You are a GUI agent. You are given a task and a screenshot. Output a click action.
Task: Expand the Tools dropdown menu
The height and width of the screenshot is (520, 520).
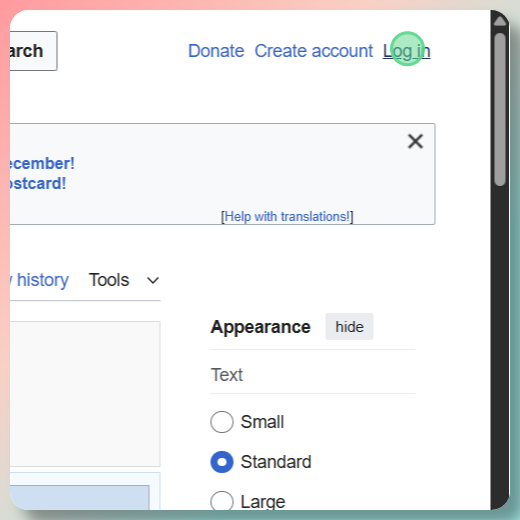coord(124,280)
